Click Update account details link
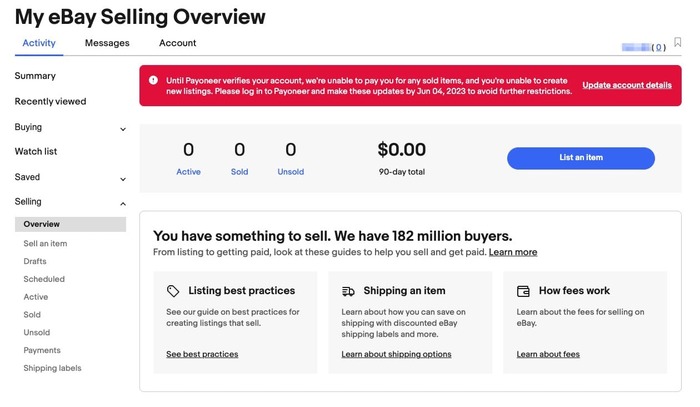The height and width of the screenshot is (407, 700). (x=627, y=85)
